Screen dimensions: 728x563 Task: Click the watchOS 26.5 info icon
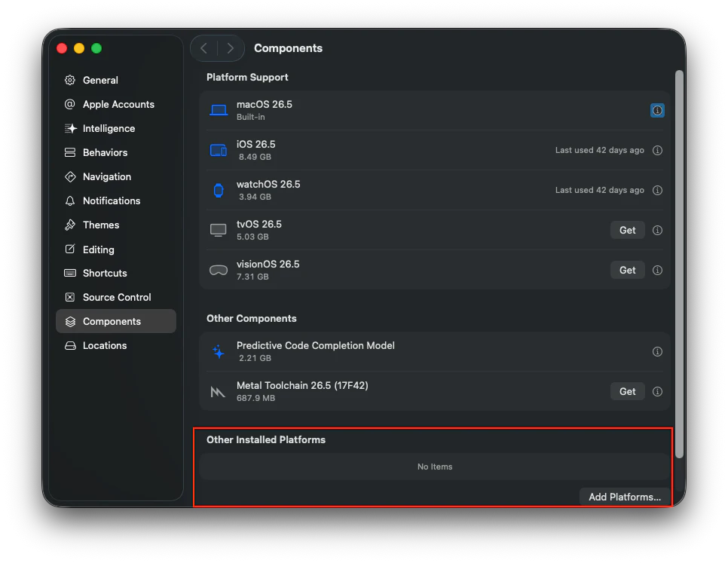(x=657, y=190)
